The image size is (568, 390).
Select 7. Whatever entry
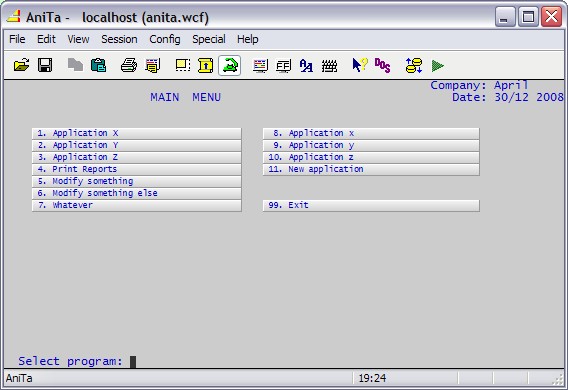click(137, 205)
